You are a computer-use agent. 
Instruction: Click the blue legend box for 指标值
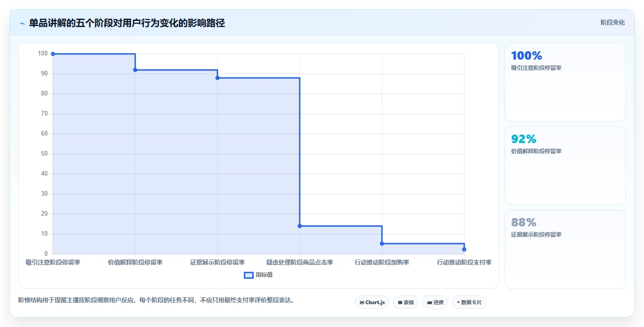point(249,275)
